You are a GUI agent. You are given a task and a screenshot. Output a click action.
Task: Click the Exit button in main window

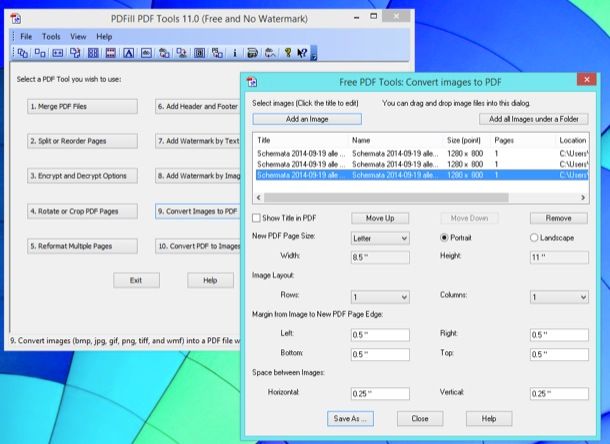pyautogui.click(x=136, y=280)
